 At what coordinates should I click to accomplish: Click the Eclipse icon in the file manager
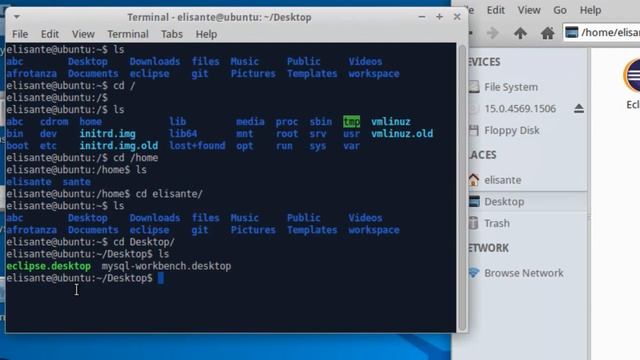click(x=632, y=76)
